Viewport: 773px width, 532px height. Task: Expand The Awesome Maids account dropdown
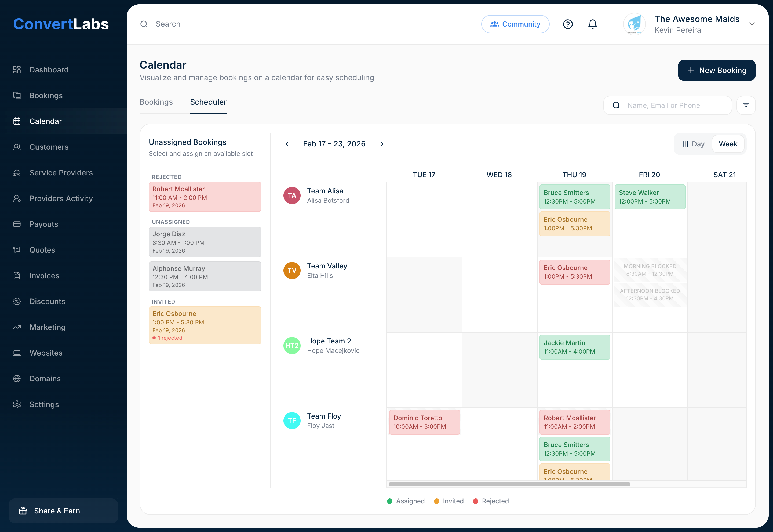752,24
